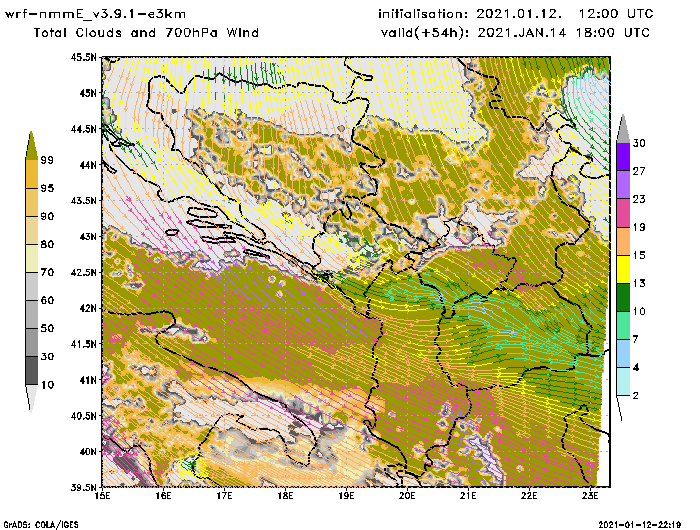700x530 pixels.
Task: Click the 90-95 cloud cover swatch
Action: point(32,202)
